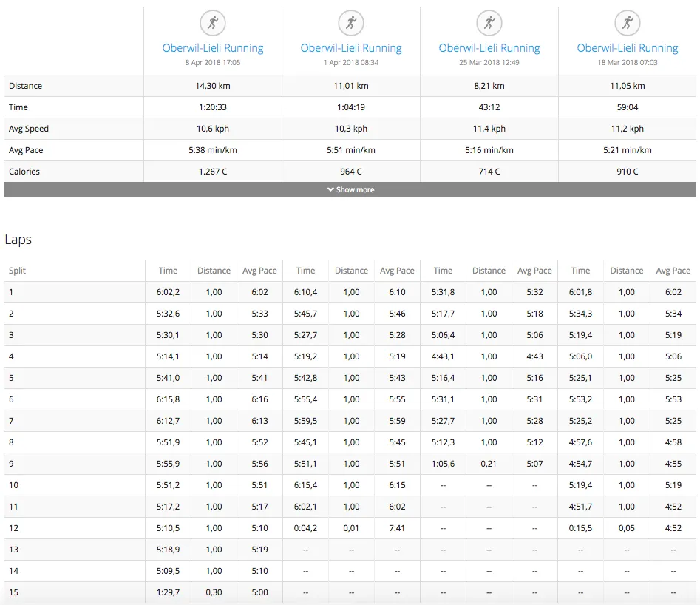Screen dimensions: 700x605
Task: Click last activity's Avg Pace column header
Action: [673, 271]
